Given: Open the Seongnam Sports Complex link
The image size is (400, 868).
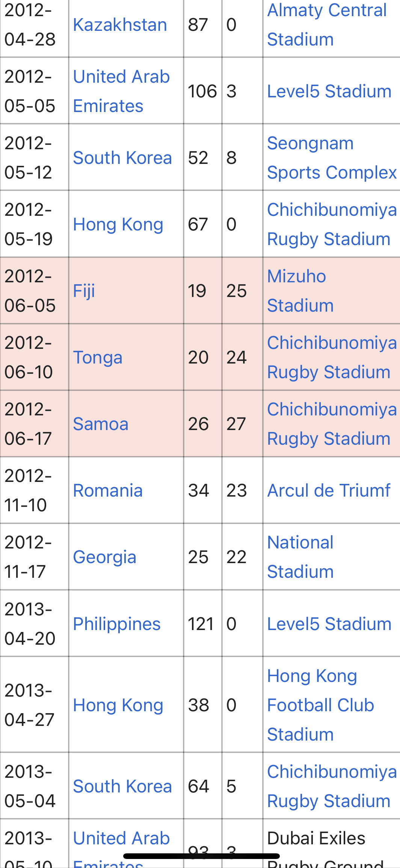Looking at the screenshot, I should pyautogui.click(x=332, y=158).
